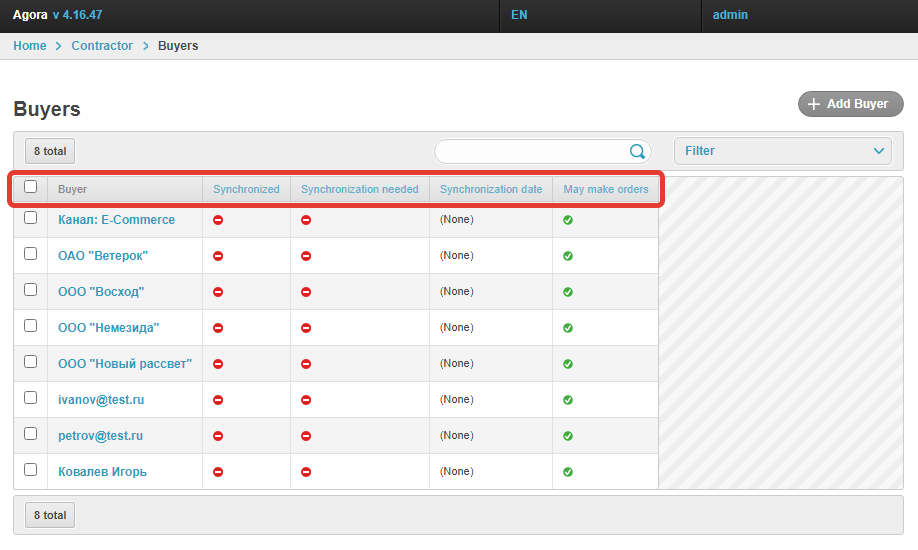The width and height of the screenshot is (918, 550).
Task: Click green check icon for Ковалев Игорь
Action: point(568,472)
